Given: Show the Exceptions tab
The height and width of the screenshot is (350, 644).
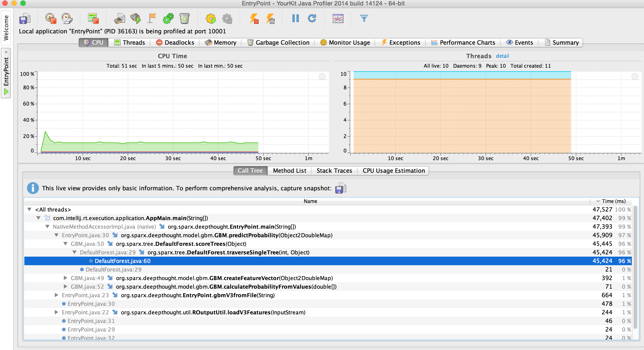Looking at the screenshot, I should [x=401, y=42].
